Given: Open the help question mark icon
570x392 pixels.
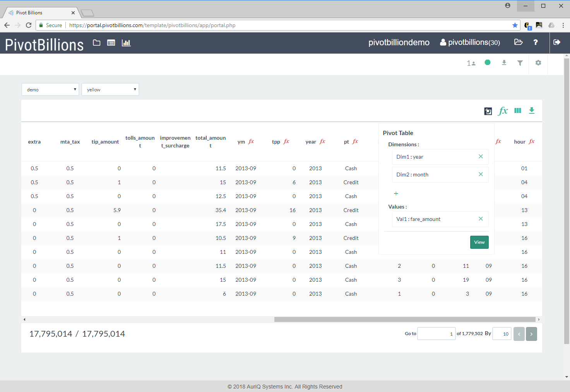Looking at the screenshot, I should point(536,42).
